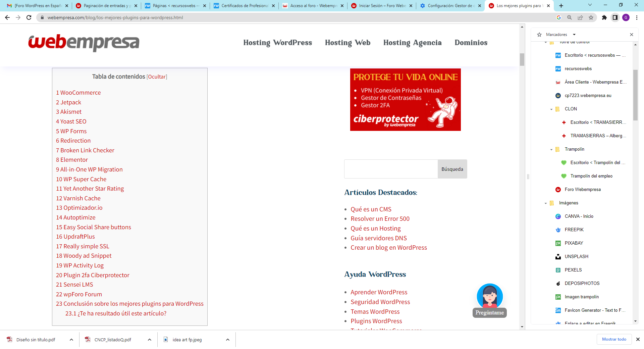Click the Webempresa logo
The image size is (644, 349).
[84, 43]
